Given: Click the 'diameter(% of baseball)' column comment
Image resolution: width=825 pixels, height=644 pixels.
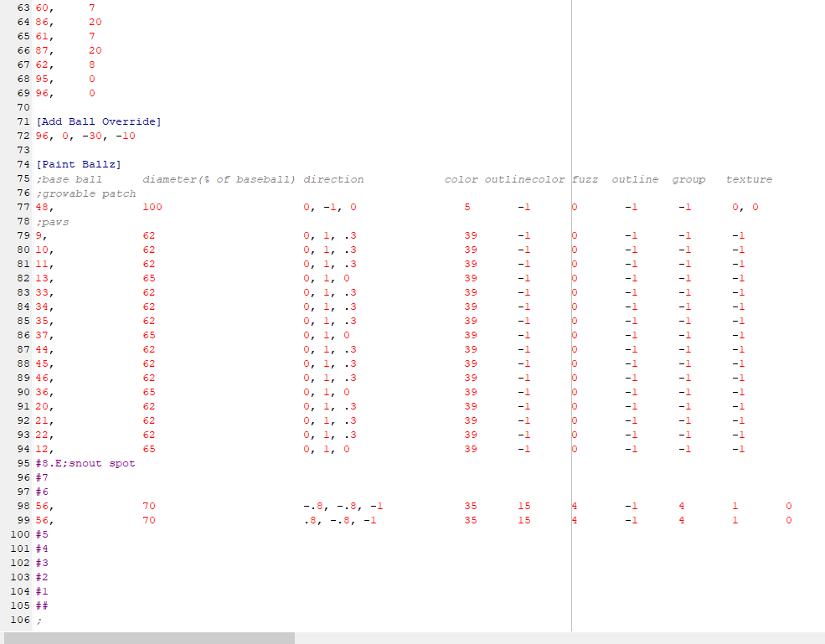Looking at the screenshot, I should coord(219,179).
